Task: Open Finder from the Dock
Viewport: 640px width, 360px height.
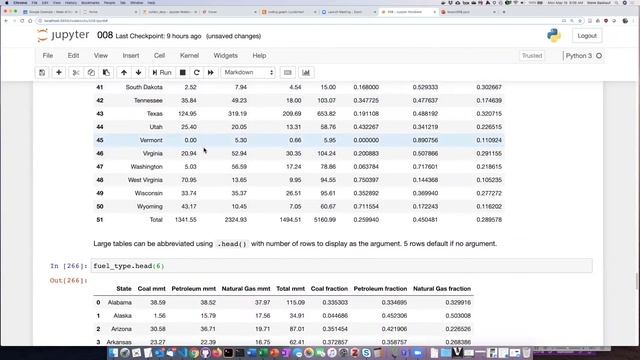Action: [x=113, y=353]
